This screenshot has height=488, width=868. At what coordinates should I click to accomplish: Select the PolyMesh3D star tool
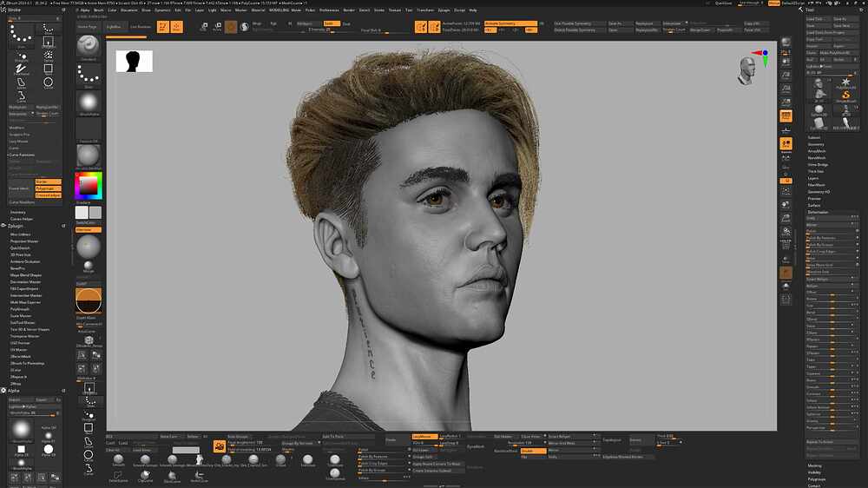coord(845,83)
